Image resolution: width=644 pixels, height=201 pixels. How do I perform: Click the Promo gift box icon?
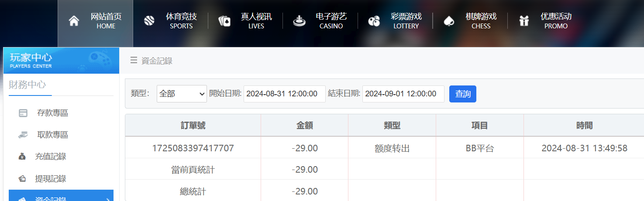click(524, 21)
